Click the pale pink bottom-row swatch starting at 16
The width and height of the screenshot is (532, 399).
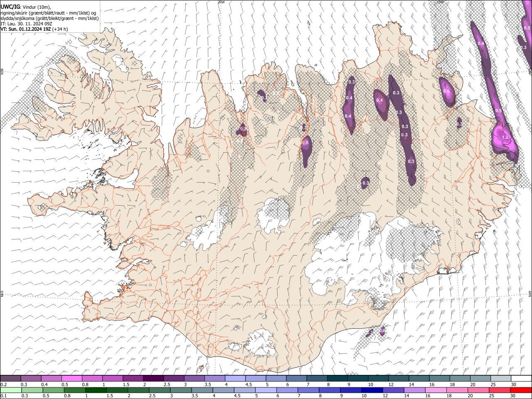(436, 390)
